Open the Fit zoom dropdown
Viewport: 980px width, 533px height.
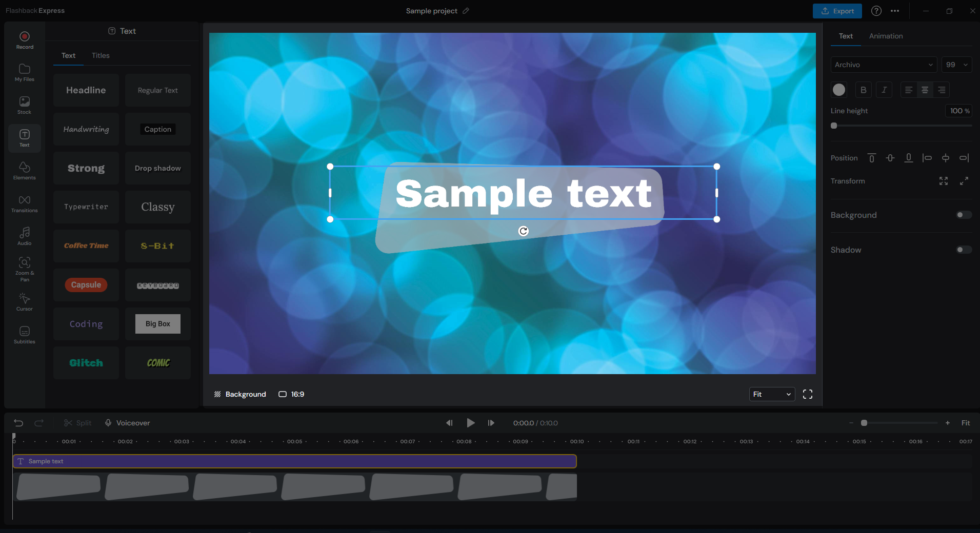(x=772, y=394)
